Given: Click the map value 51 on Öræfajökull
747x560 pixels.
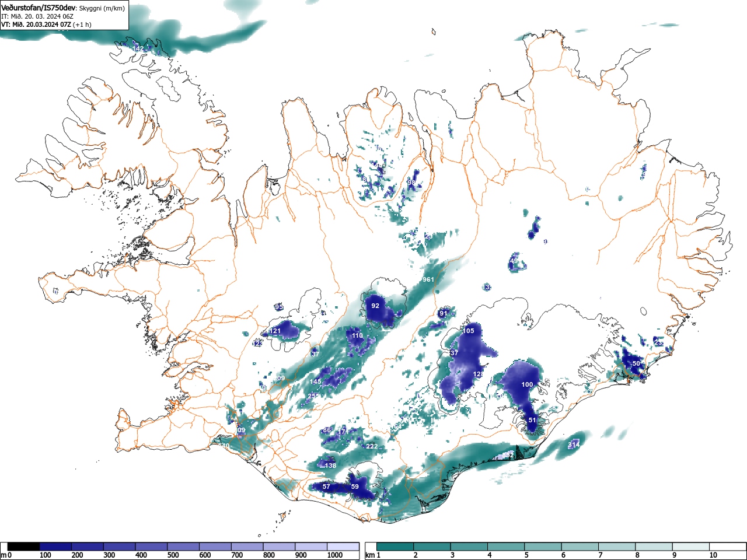Looking at the screenshot, I should [532, 420].
